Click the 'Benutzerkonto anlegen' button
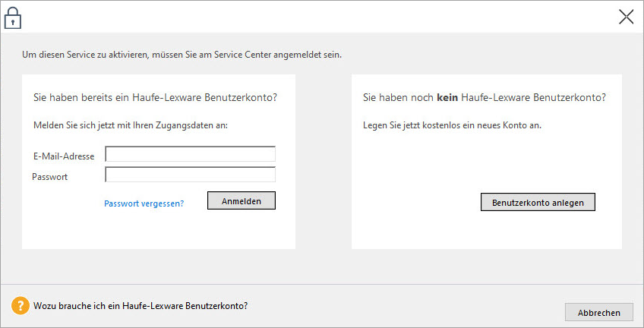 (x=538, y=203)
